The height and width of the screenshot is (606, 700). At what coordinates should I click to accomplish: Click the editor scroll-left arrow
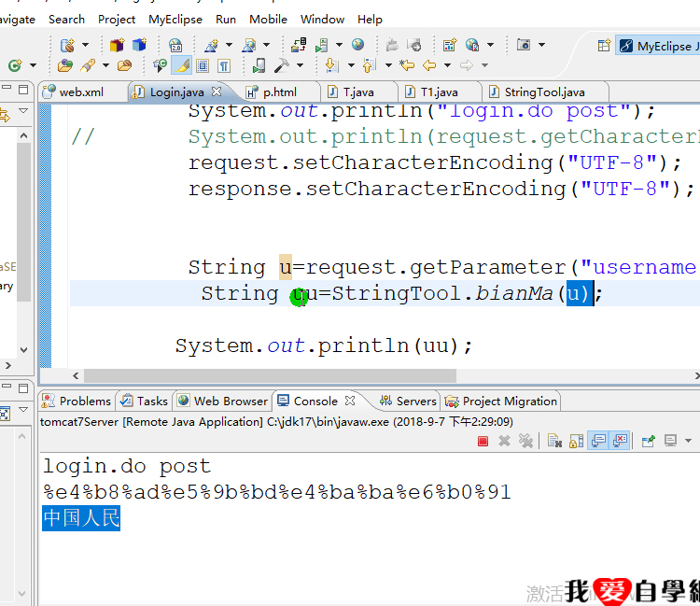tap(76, 375)
